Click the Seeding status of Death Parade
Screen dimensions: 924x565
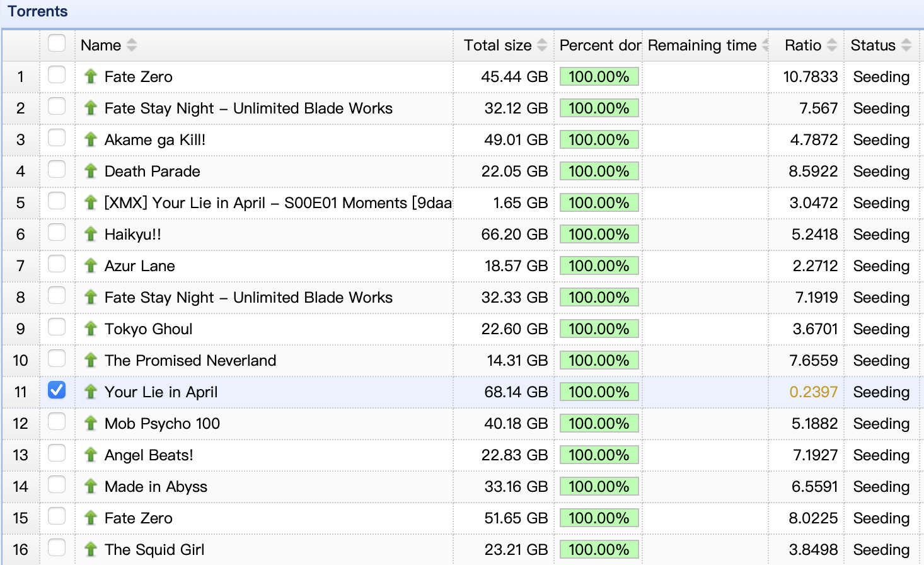tap(881, 171)
